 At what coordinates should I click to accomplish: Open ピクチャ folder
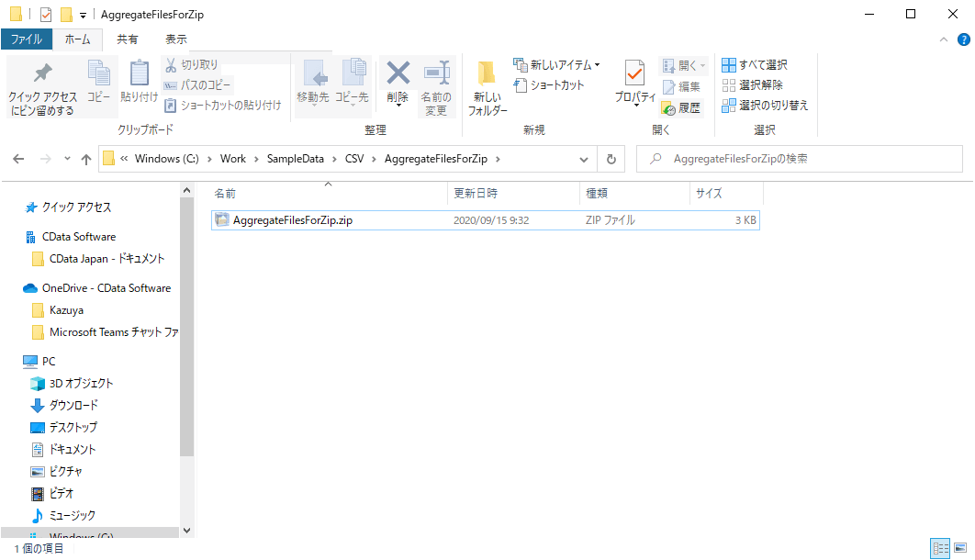click(57, 472)
